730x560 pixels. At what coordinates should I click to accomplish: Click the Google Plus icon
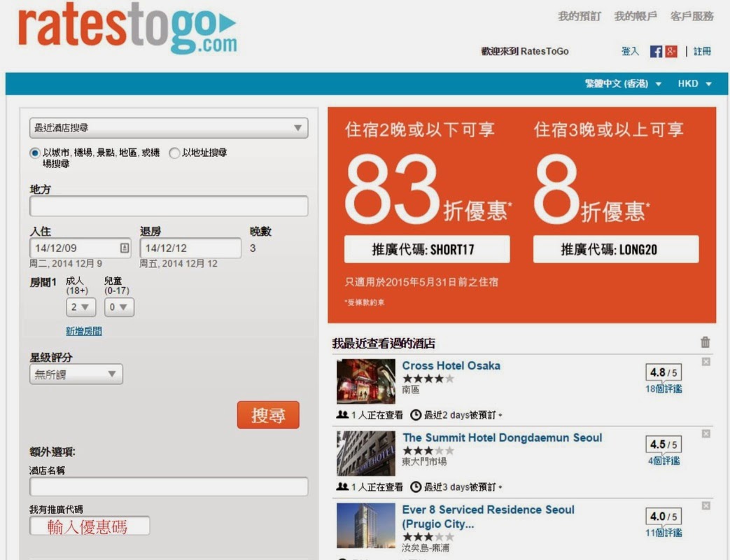coord(671,51)
